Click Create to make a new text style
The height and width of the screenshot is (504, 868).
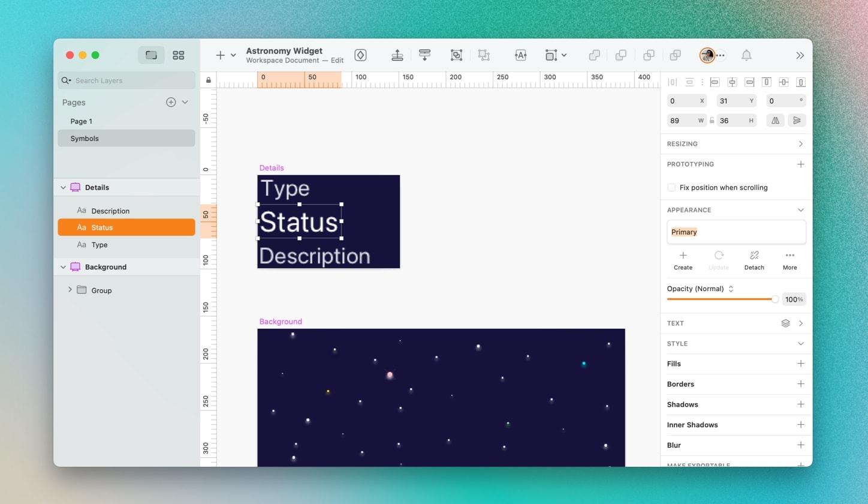coord(683,260)
